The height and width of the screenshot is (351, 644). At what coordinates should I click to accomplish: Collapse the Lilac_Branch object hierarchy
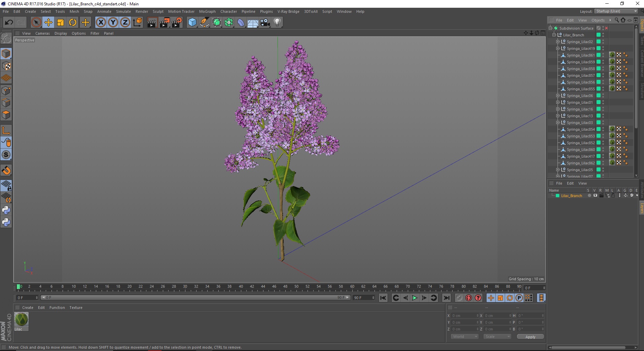[x=554, y=35]
